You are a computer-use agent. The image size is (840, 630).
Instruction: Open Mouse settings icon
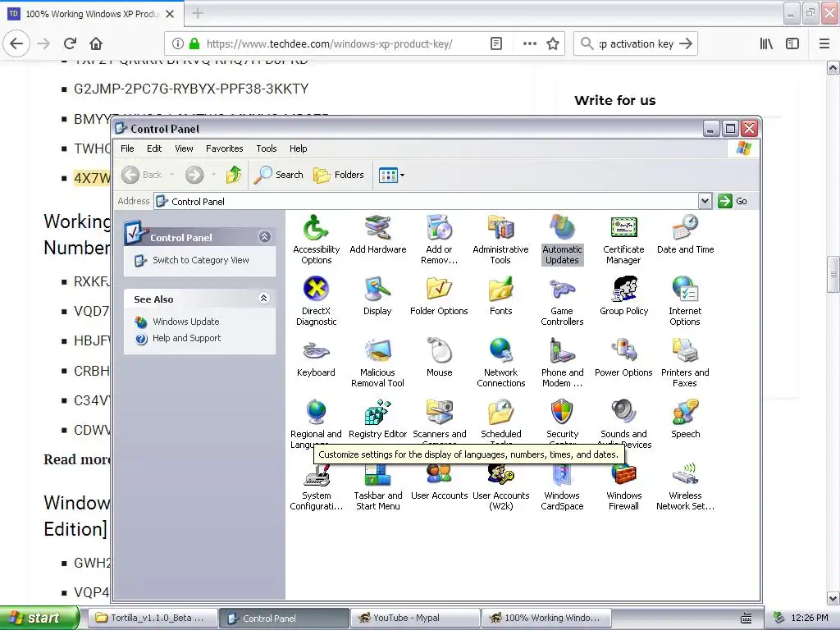439,358
